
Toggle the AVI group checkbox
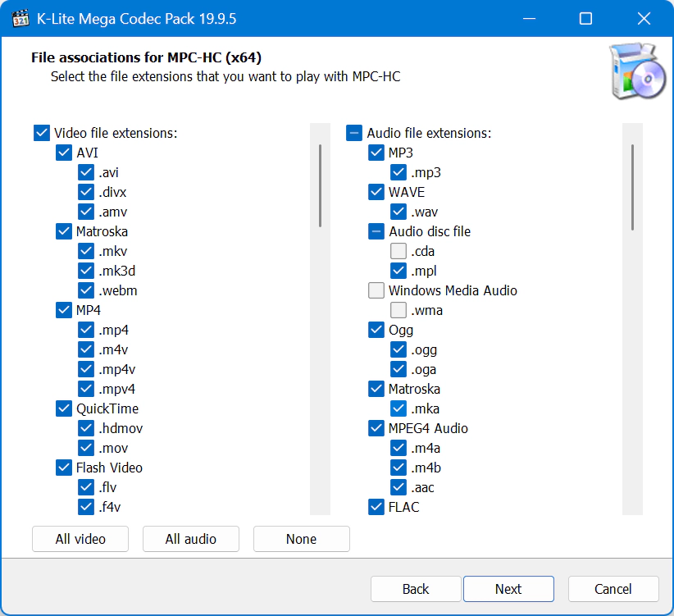pyautogui.click(x=64, y=153)
